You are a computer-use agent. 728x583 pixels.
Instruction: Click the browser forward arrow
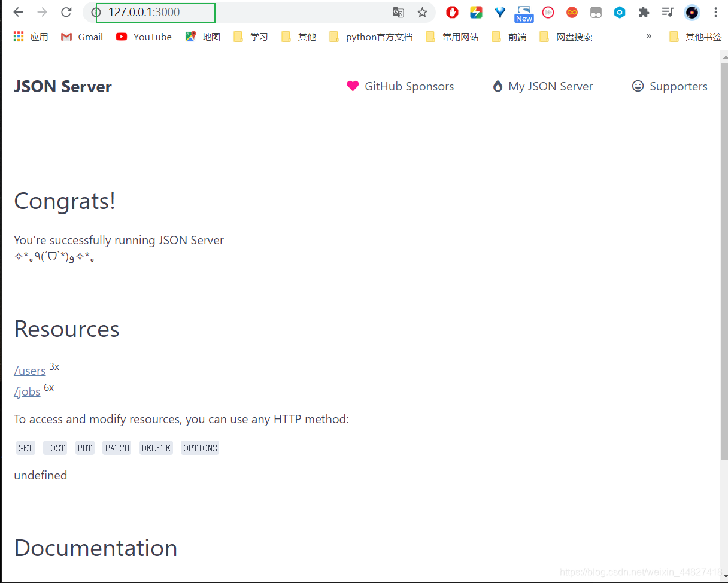pyautogui.click(x=43, y=12)
